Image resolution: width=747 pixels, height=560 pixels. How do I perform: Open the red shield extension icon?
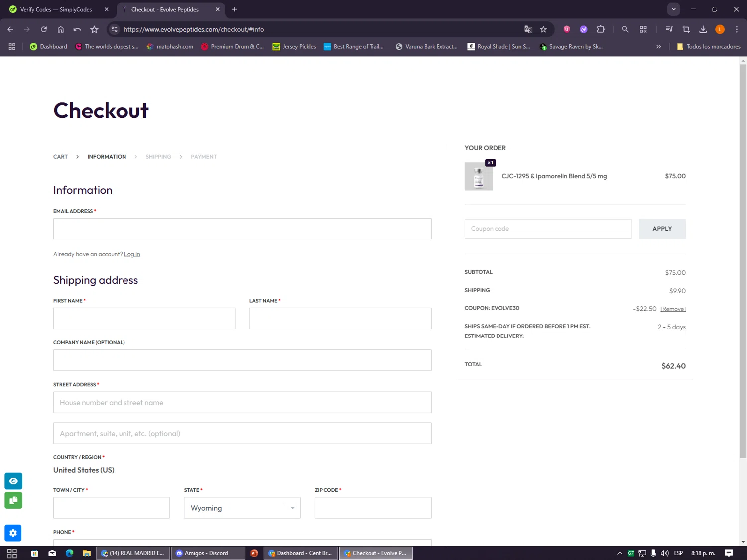tap(567, 29)
